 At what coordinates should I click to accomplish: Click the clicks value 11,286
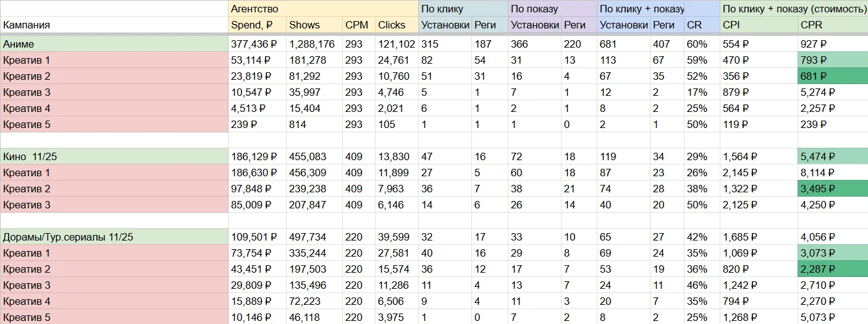tap(397, 285)
